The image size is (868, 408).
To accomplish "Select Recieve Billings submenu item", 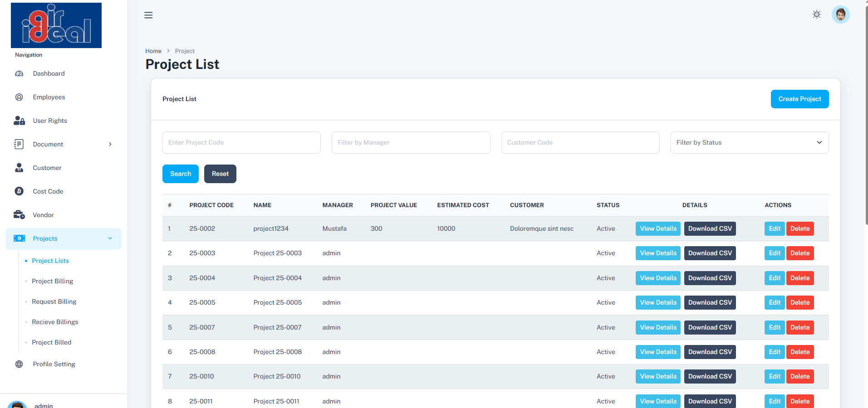I will (x=55, y=322).
